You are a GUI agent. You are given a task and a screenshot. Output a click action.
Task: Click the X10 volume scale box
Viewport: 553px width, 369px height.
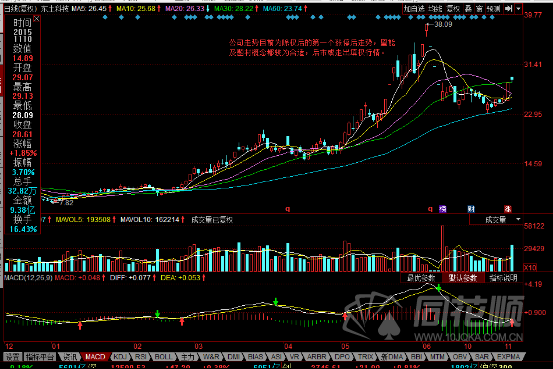pyautogui.click(x=530, y=268)
